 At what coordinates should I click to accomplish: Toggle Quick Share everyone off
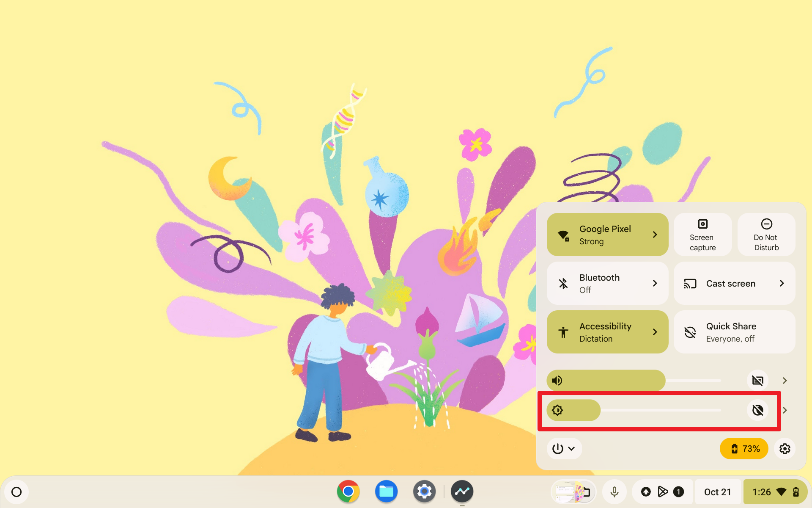[x=734, y=332]
